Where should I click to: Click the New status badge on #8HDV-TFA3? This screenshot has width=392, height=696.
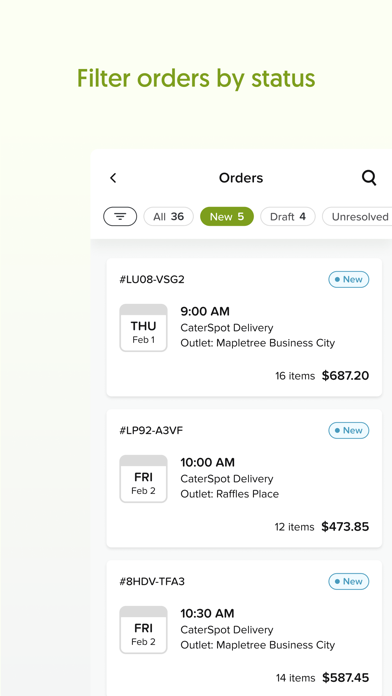click(348, 581)
